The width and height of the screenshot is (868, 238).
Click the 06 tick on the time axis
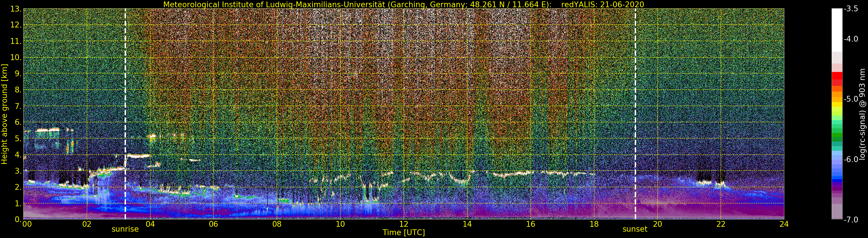click(x=213, y=224)
